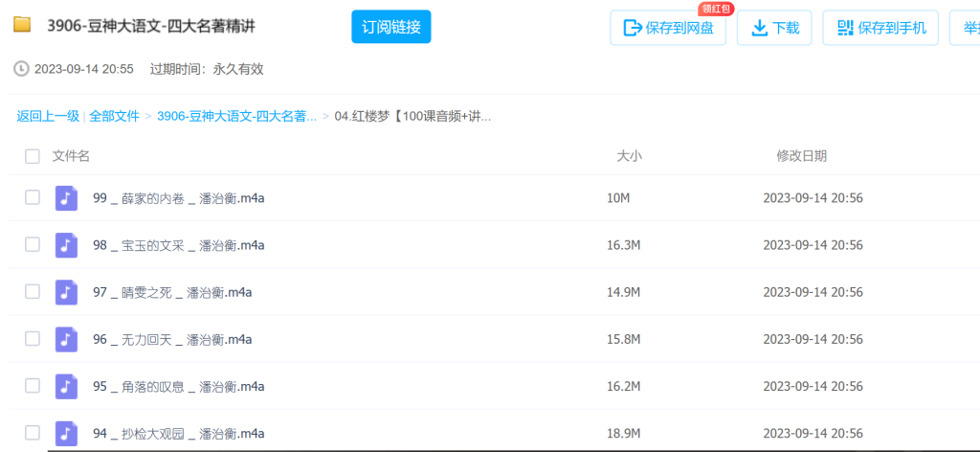Click the 14.9M size value
The image size is (980, 452).
click(624, 292)
